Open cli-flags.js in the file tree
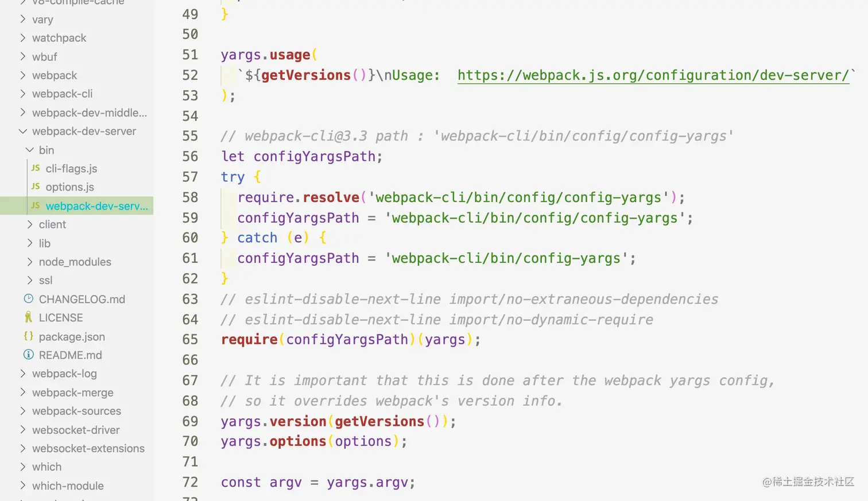 click(x=71, y=168)
